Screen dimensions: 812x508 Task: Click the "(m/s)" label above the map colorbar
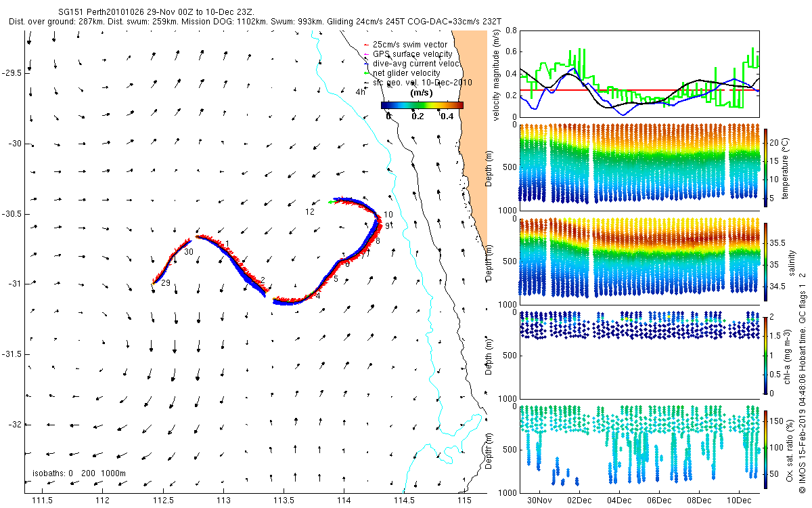pos(422,93)
